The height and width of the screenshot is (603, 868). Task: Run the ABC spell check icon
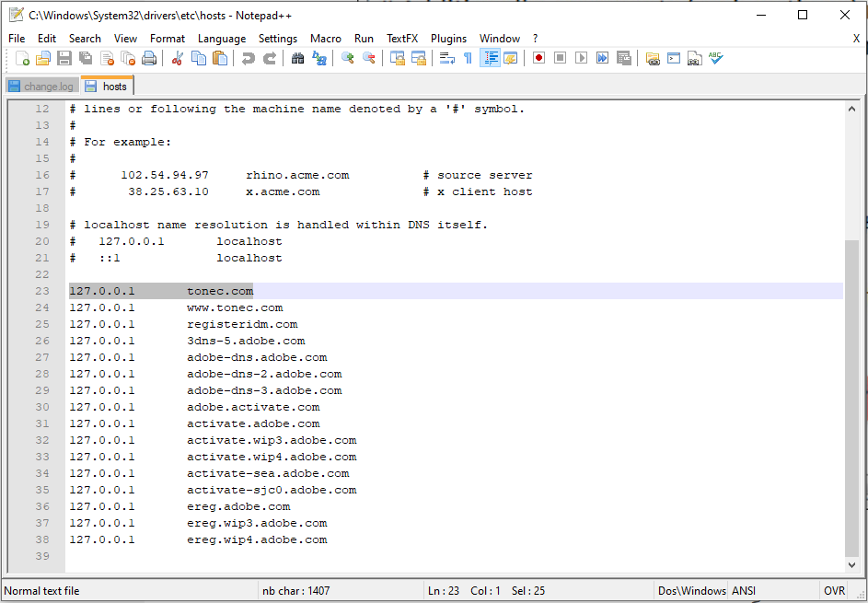pos(716,58)
